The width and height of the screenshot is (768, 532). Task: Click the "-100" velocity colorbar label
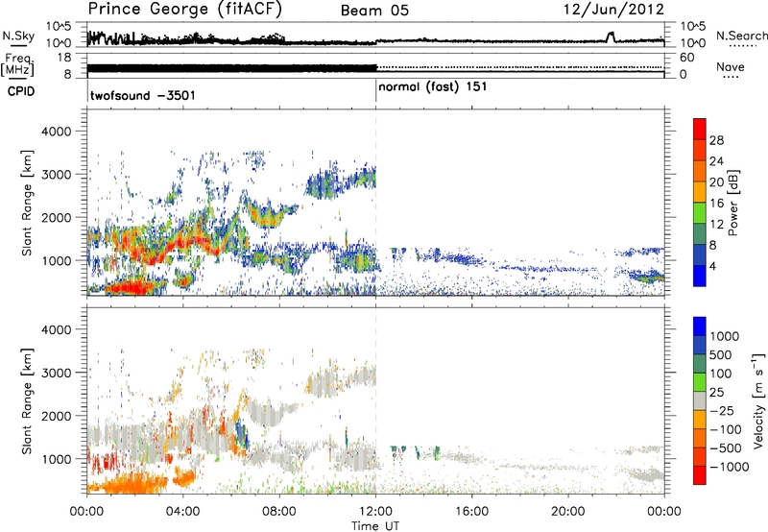pos(726,429)
